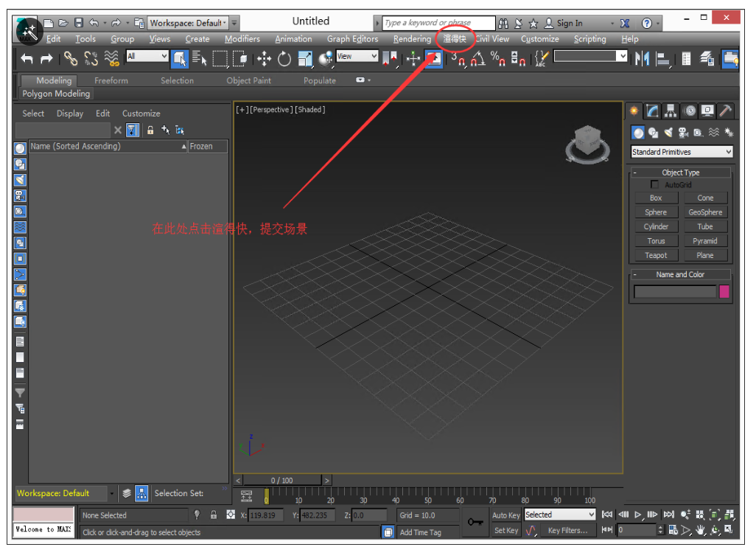This screenshot has height=547, width=756.
Task: Click the Teapot primitive button
Action: pyautogui.click(x=656, y=255)
